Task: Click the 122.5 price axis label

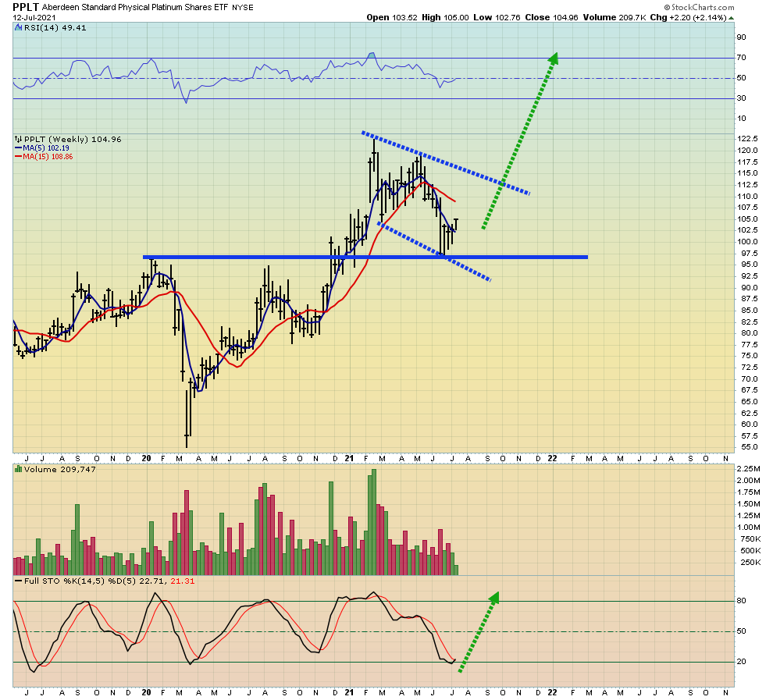Action: [x=747, y=139]
